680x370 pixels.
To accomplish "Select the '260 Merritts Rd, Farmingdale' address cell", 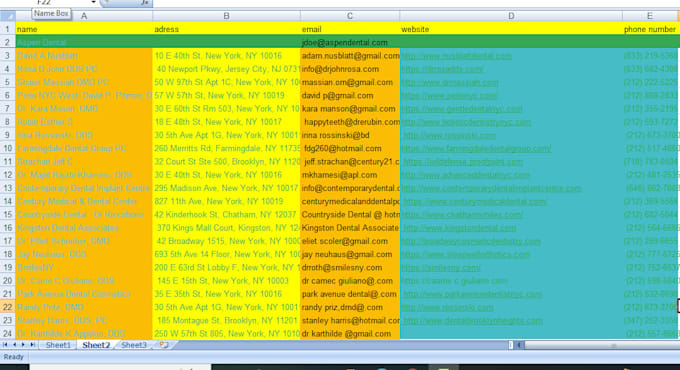I will point(226,148).
